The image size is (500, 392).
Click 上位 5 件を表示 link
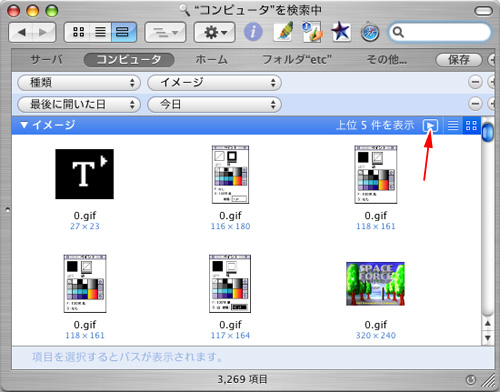[x=375, y=125]
